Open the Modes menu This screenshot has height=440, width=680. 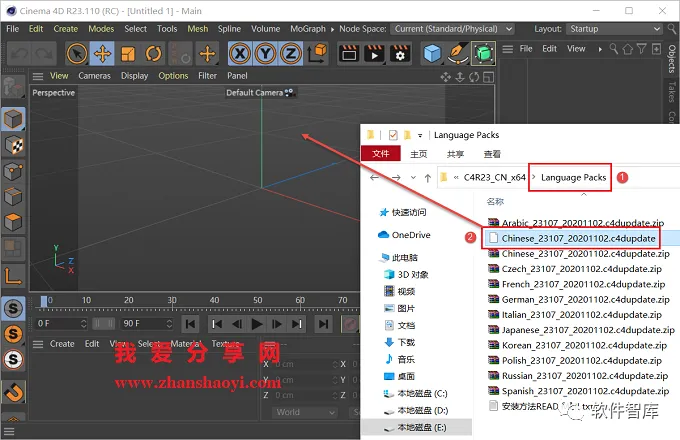[x=101, y=29]
